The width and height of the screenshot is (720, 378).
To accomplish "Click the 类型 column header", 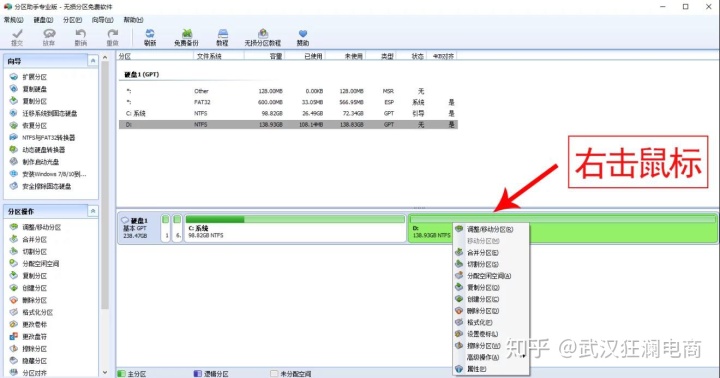I will (x=381, y=56).
